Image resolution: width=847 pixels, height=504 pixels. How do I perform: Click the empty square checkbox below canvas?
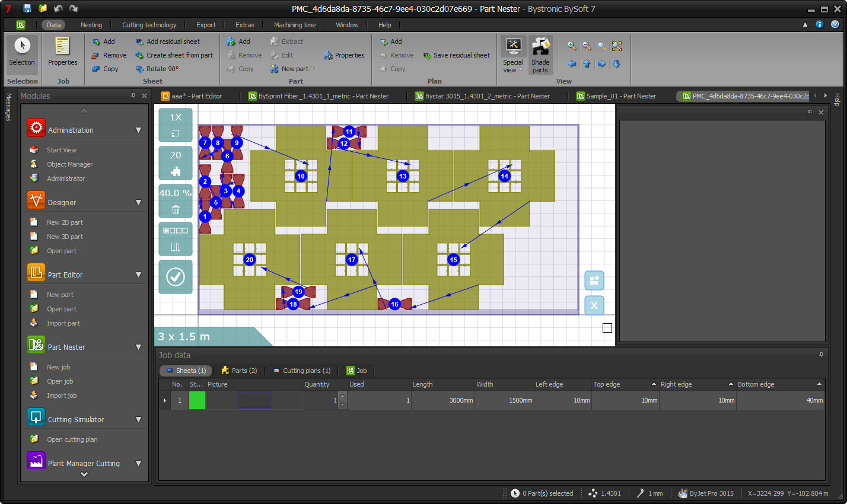pos(607,328)
